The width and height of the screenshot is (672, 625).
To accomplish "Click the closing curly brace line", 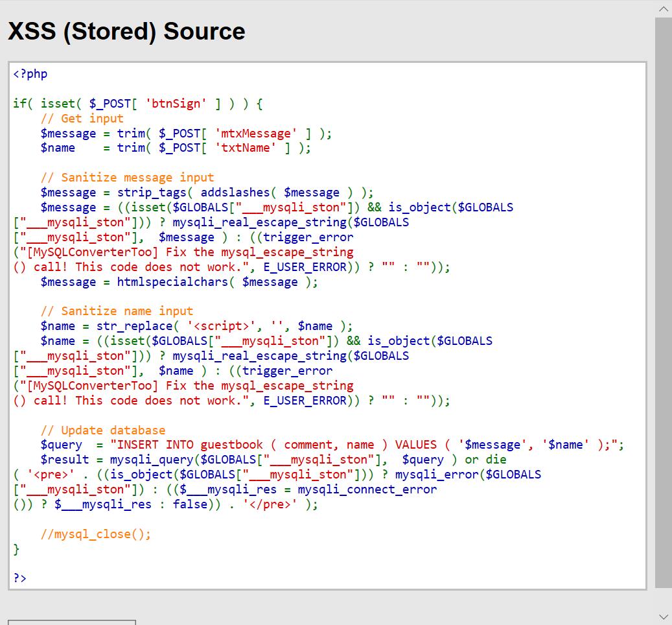I will 16,549.
